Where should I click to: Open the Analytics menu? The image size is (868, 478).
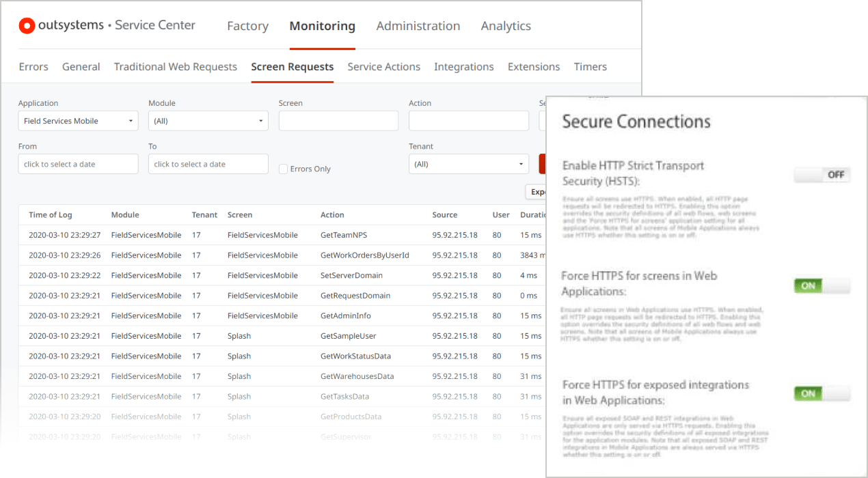tap(506, 26)
